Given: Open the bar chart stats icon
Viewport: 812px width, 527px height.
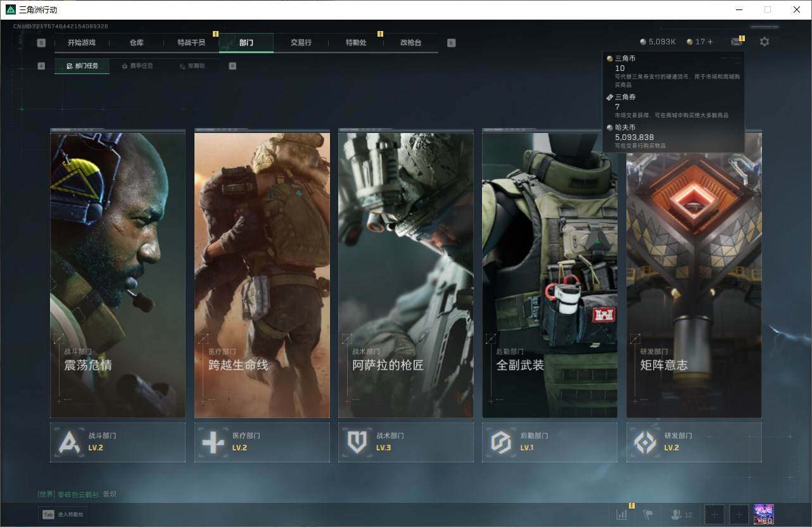Looking at the screenshot, I should 622,515.
